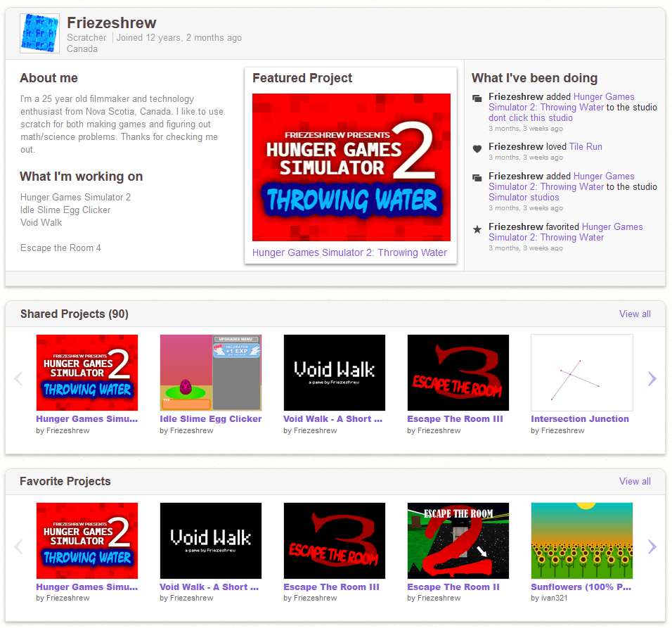672x628 pixels.
Task: Click 'by Friezeshrew' under Intersection Junction
Action: coord(557,430)
